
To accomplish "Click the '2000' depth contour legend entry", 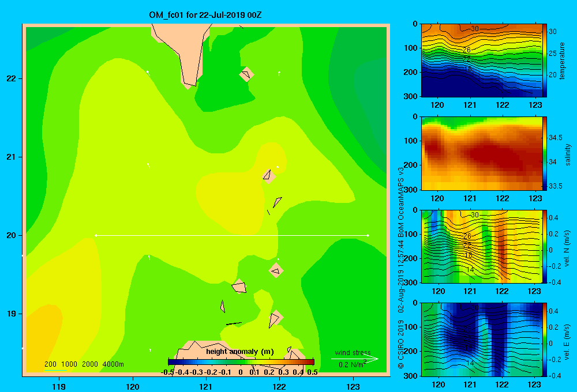I will click(90, 364).
